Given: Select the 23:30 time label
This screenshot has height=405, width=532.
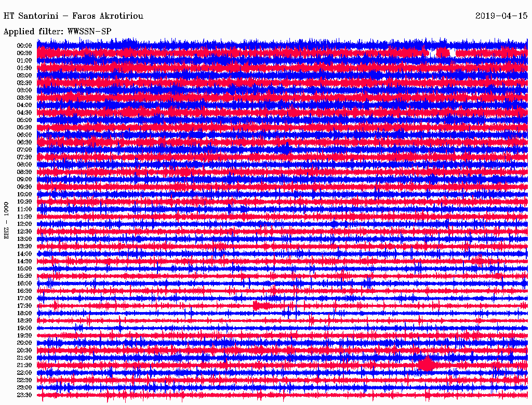Looking at the screenshot, I should point(24,395).
